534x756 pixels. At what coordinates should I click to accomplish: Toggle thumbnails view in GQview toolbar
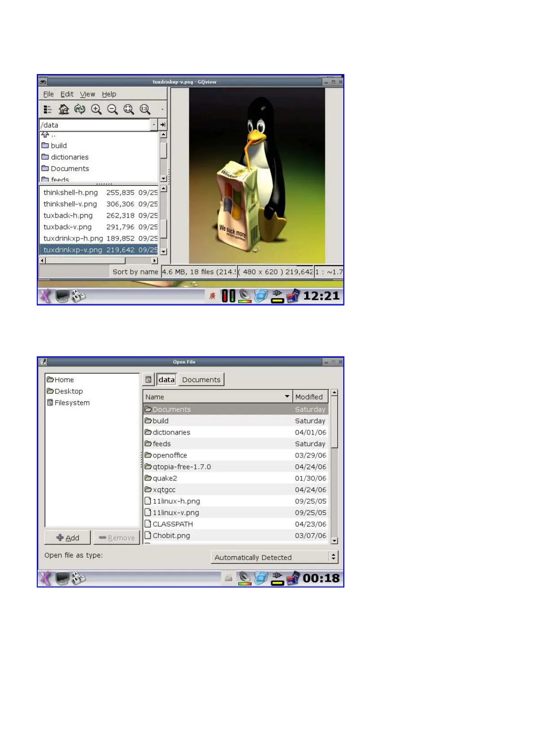pos(48,109)
